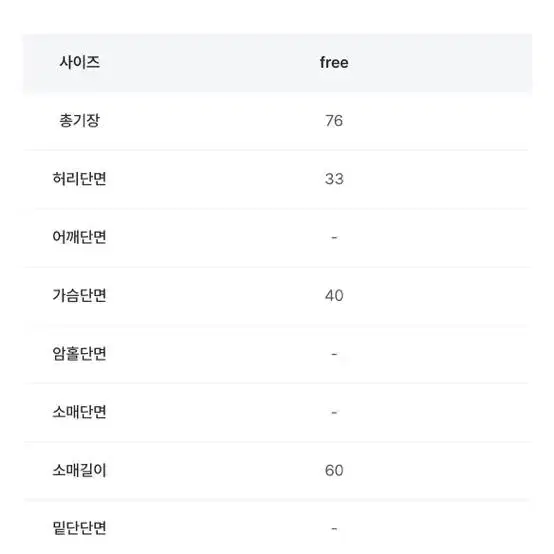
Task: Click the free size column header
Action: tap(334, 63)
